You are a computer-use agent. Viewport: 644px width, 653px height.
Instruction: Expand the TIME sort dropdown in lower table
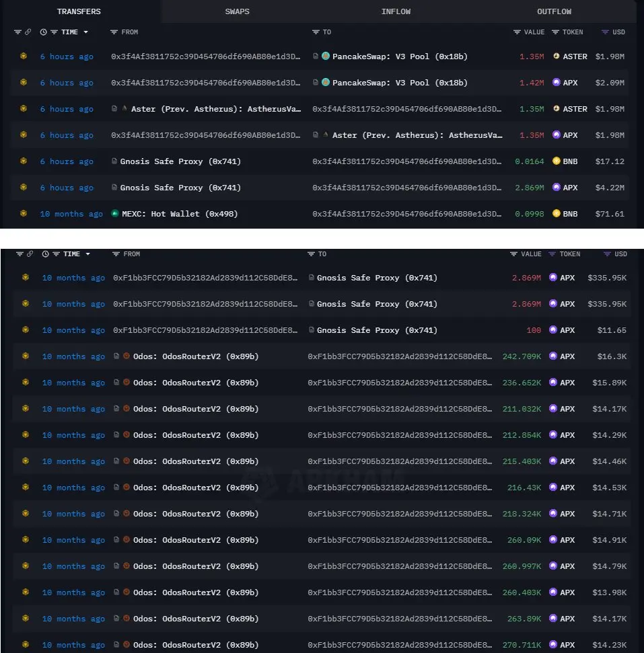pyautogui.click(x=88, y=254)
